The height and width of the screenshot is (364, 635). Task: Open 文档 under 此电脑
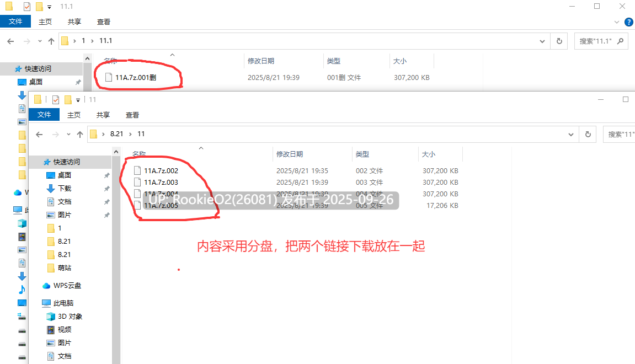(x=65, y=356)
